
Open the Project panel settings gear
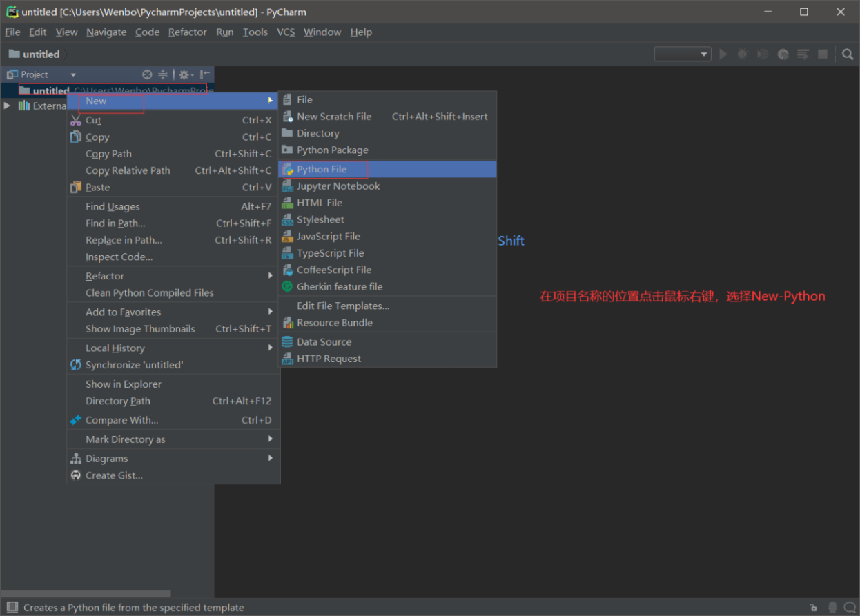pos(186,74)
